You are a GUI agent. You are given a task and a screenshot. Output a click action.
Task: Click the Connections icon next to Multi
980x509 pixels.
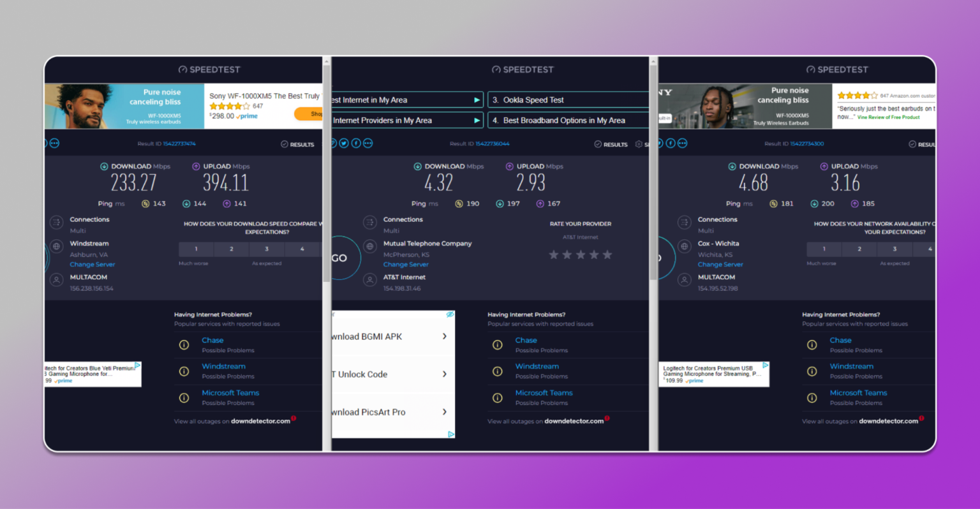pos(370,223)
